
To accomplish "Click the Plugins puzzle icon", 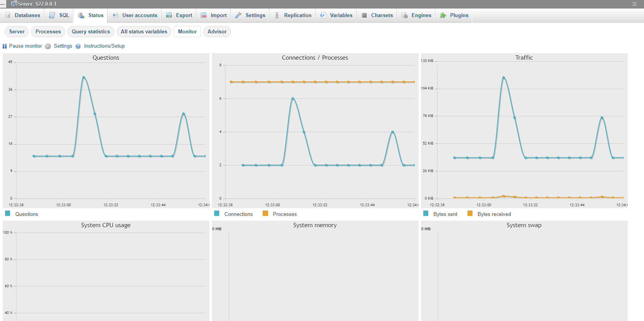I will coord(443,16).
